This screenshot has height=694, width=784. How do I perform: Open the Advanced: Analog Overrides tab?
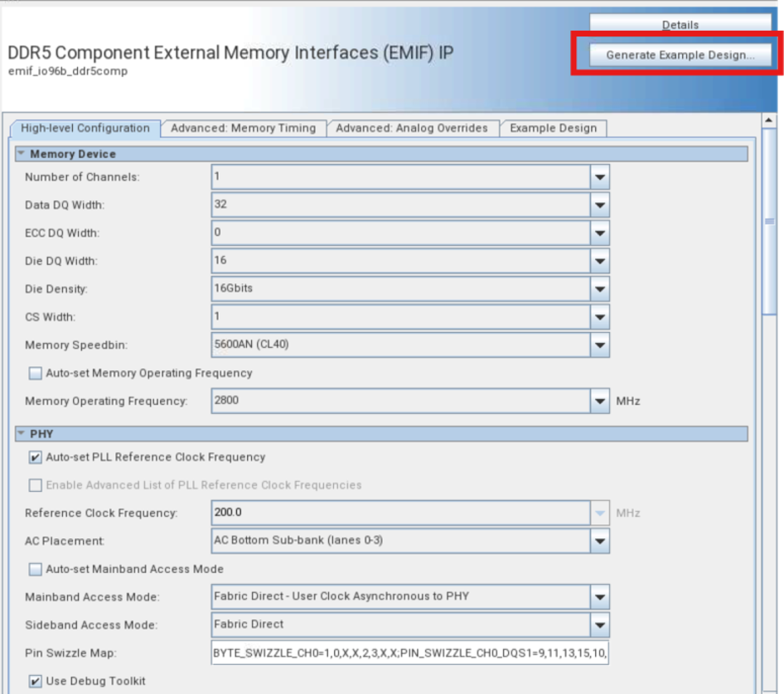pos(412,128)
